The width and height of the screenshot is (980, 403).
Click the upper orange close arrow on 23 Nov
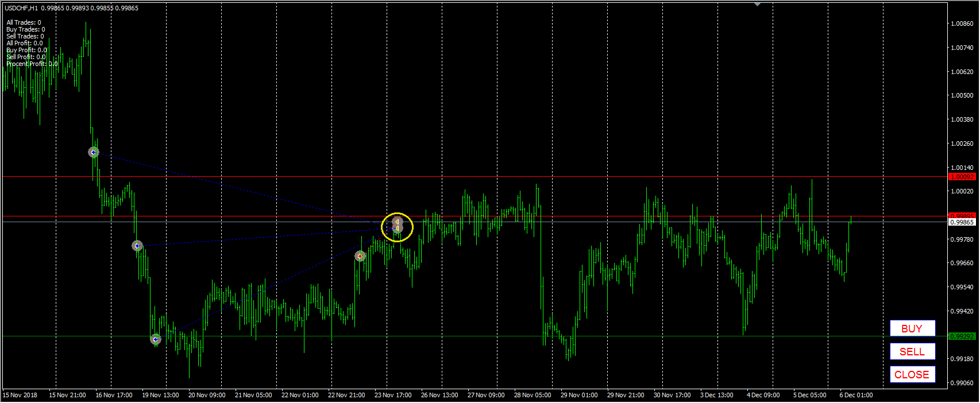coord(397,221)
